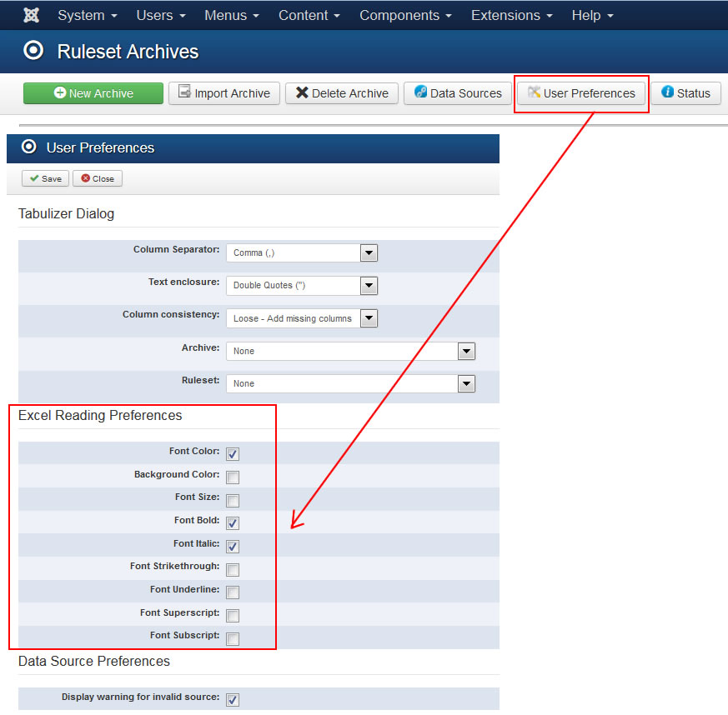728x715 pixels.
Task: Click the Joomla logo icon
Action: click(32, 16)
